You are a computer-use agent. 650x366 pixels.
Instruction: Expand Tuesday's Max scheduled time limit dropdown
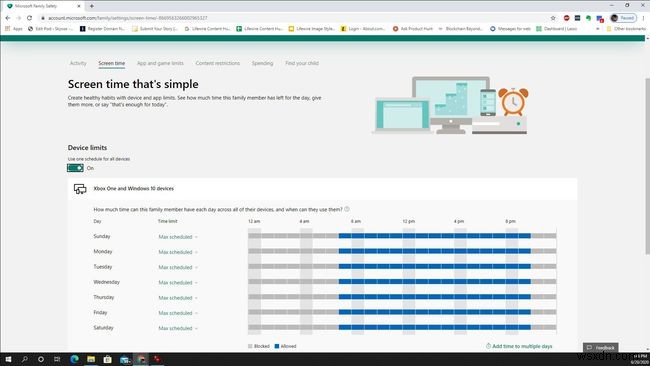(x=178, y=267)
